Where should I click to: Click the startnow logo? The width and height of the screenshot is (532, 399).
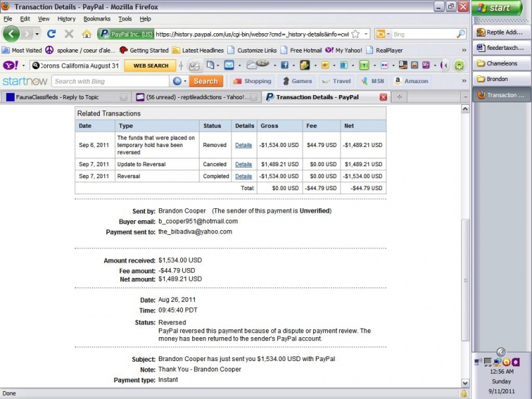[x=25, y=81]
